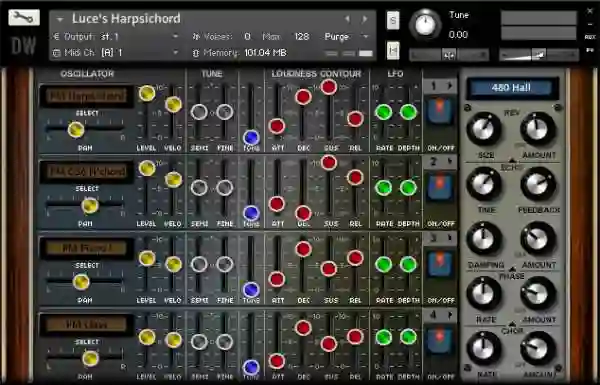Click oscillator 4 blue TONE fader

[251, 367]
